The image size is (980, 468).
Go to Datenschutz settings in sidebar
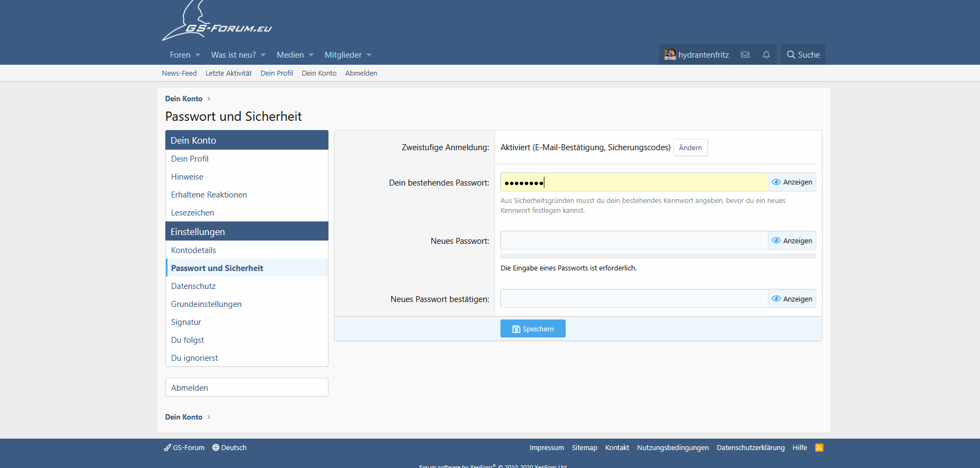193,286
